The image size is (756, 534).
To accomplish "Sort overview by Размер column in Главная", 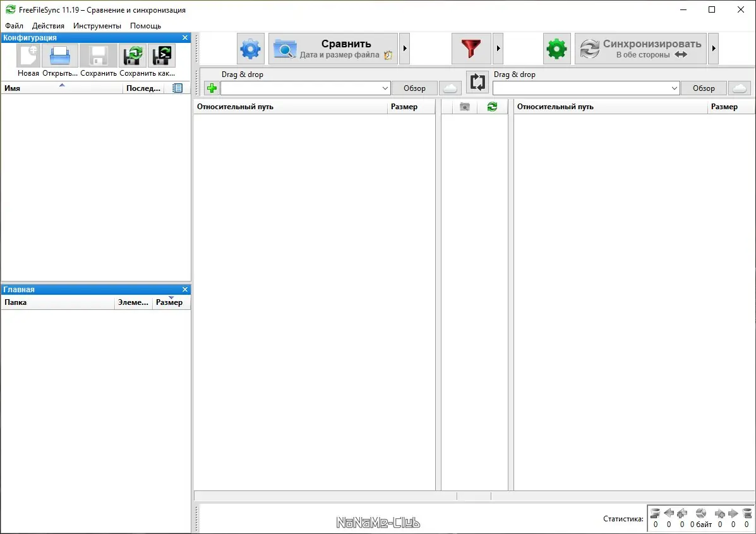I will (171, 302).
